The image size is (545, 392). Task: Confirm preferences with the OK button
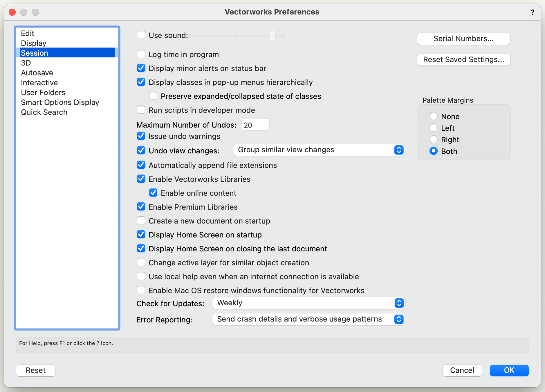(x=509, y=370)
